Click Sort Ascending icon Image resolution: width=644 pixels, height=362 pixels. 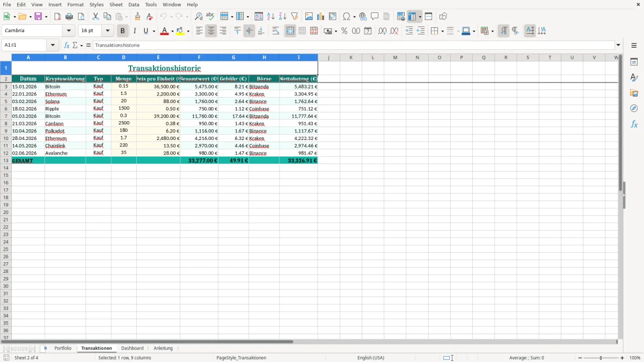pos(271,17)
